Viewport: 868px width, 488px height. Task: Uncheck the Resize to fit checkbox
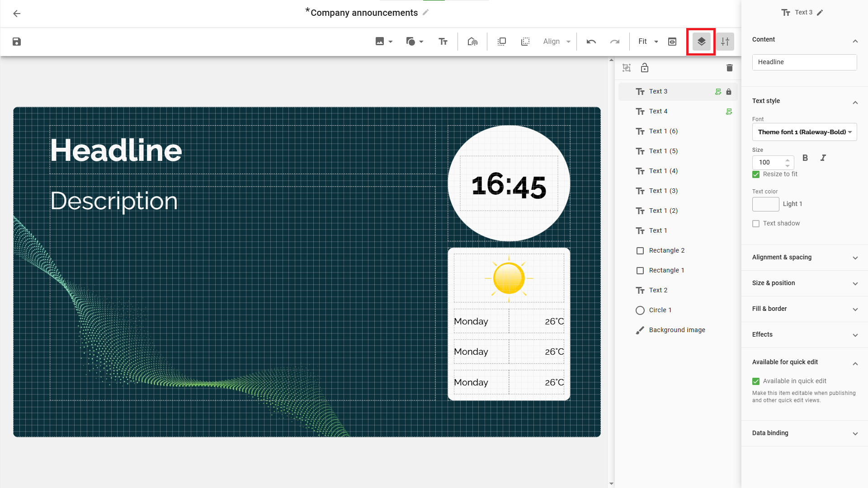(x=756, y=174)
